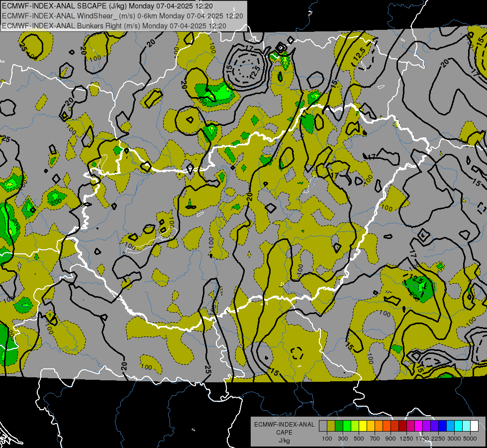
Task: Click the 500 tick label in the legend
Action: (359, 439)
